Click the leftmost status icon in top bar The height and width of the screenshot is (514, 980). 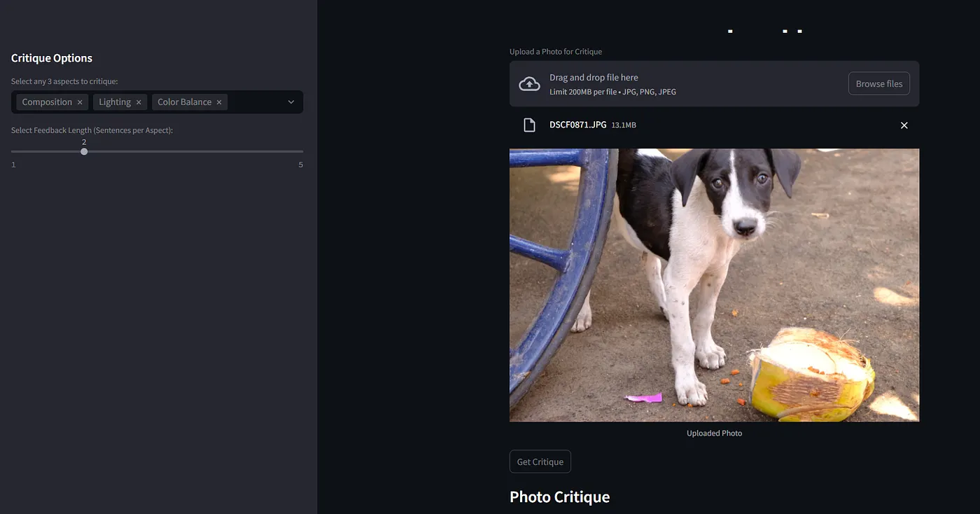730,31
